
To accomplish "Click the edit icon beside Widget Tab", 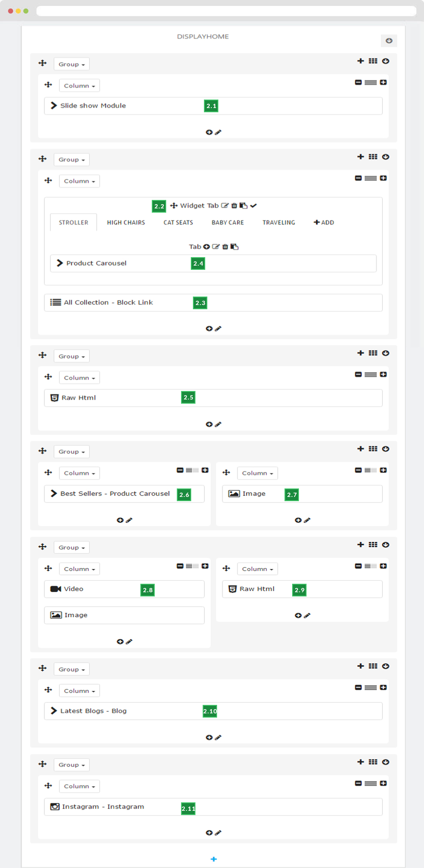I will click(225, 205).
